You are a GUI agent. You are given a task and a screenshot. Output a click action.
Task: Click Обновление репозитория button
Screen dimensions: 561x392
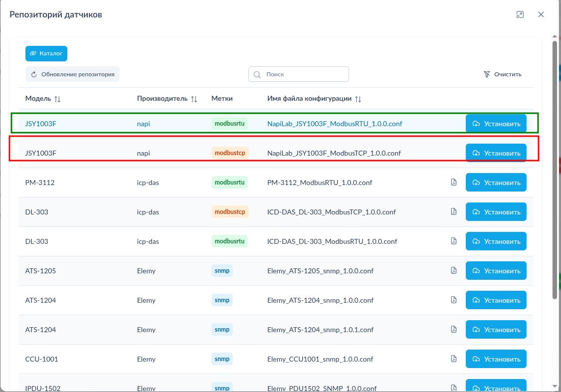click(73, 74)
